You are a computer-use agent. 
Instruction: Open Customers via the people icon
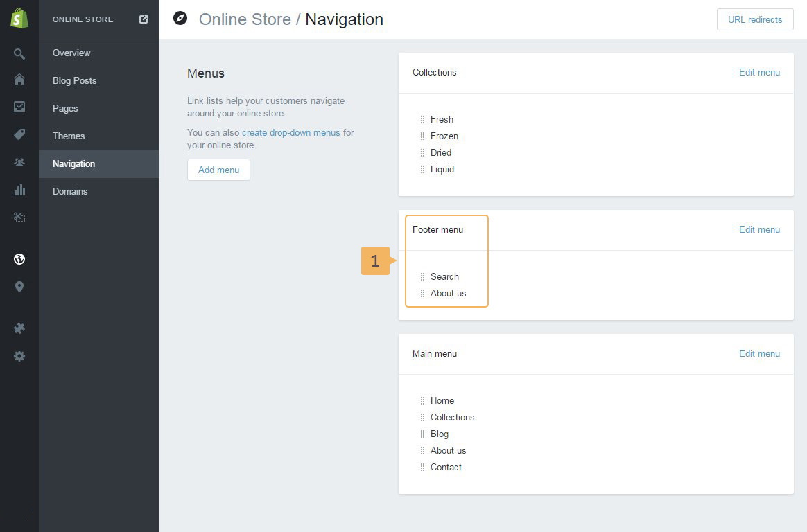click(19, 162)
